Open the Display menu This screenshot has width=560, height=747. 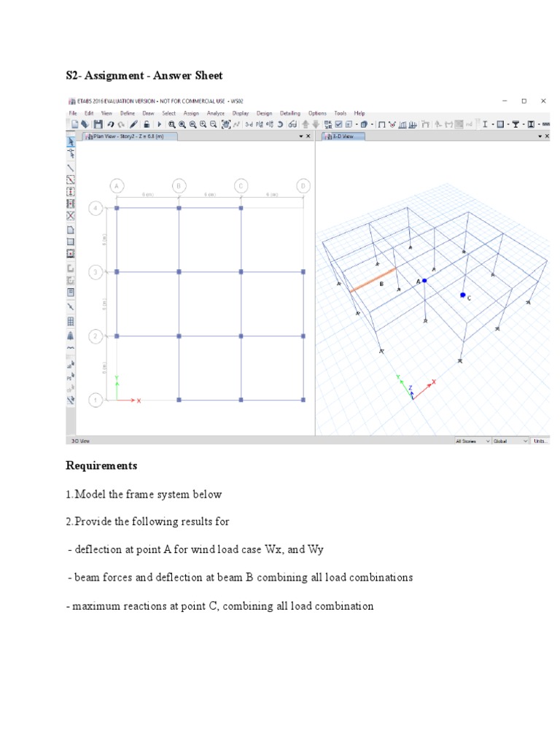[x=241, y=113]
